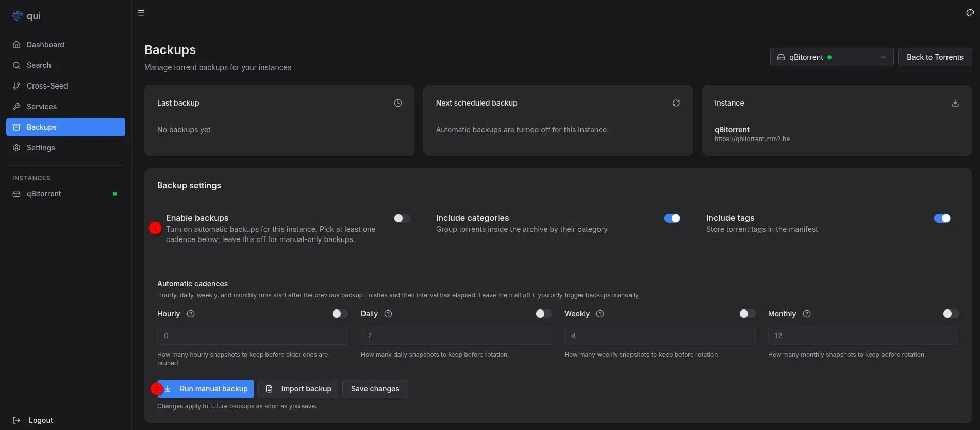The width and height of the screenshot is (980, 430).
Task: Turn off Include categories toggle
Action: click(x=672, y=218)
